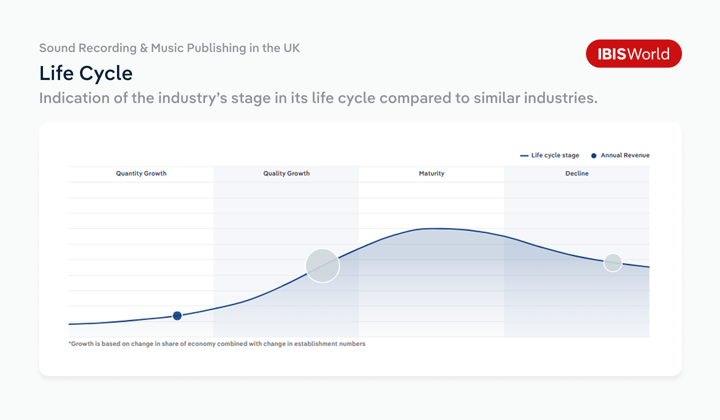Select the Quality Growth stage header
720x420 pixels.
(286, 174)
